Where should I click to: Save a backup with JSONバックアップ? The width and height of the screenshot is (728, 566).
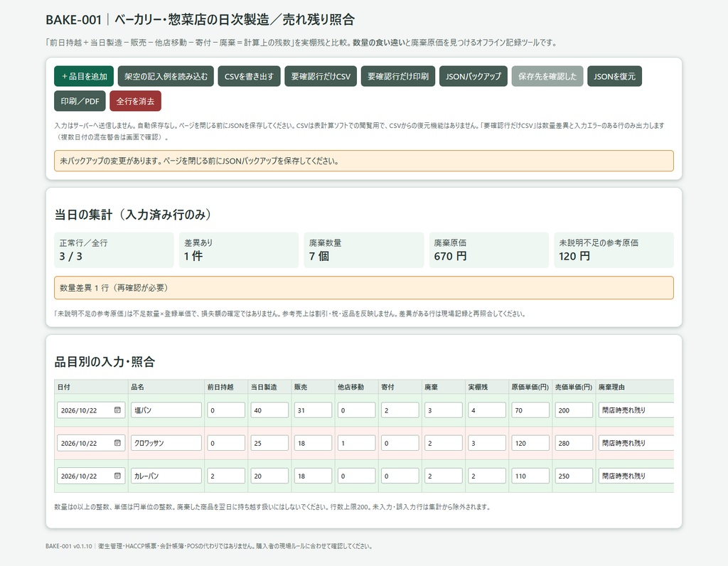pos(473,76)
